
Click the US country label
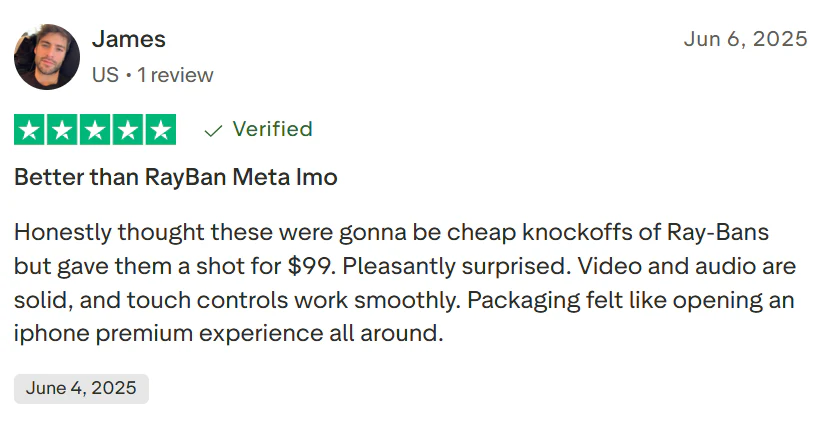pyautogui.click(x=104, y=75)
